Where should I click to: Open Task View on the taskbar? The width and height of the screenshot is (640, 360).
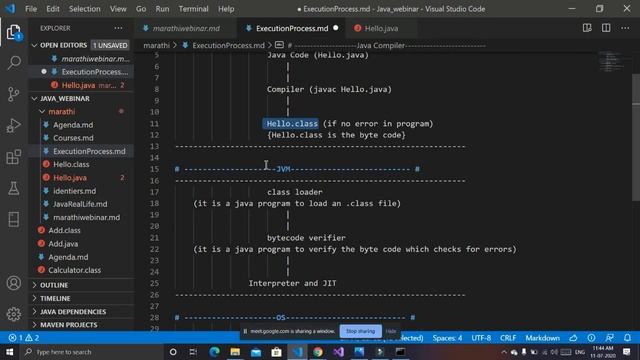[x=193, y=352]
